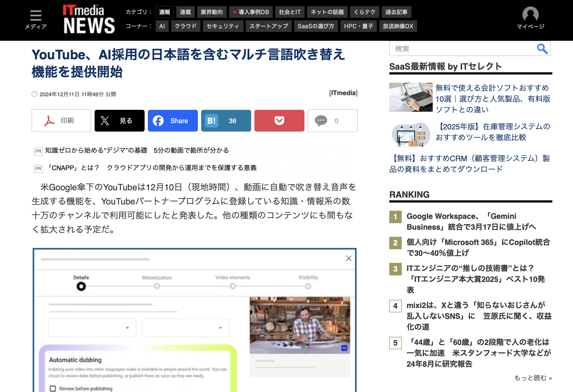This screenshot has height=392, width=573.
Task: Open PR link about デジマの基礎
Action: coord(137,150)
